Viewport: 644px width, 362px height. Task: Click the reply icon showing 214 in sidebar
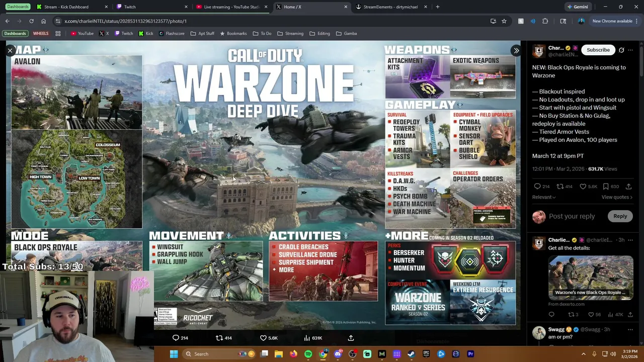click(537, 187)
